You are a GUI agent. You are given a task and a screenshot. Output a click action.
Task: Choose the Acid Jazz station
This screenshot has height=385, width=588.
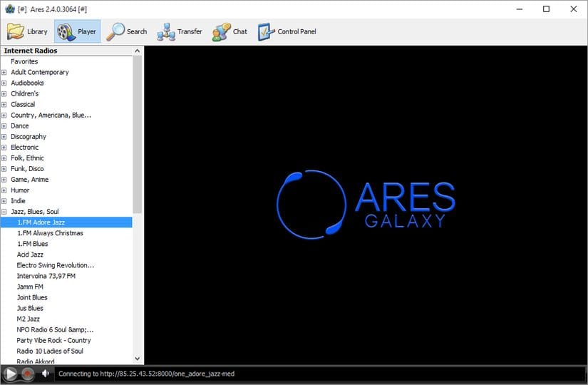pyautogui.click(x=30, y=255)
